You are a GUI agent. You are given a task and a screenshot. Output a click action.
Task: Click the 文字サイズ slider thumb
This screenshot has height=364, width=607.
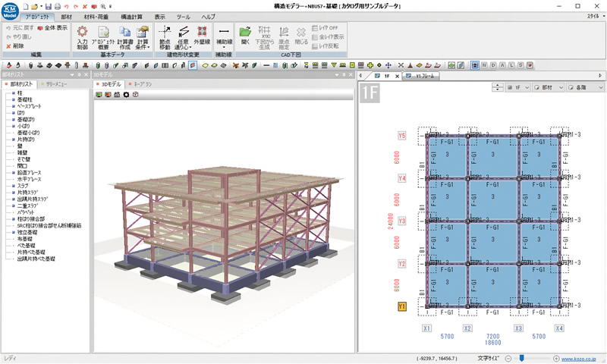click(x=522, y=358)
